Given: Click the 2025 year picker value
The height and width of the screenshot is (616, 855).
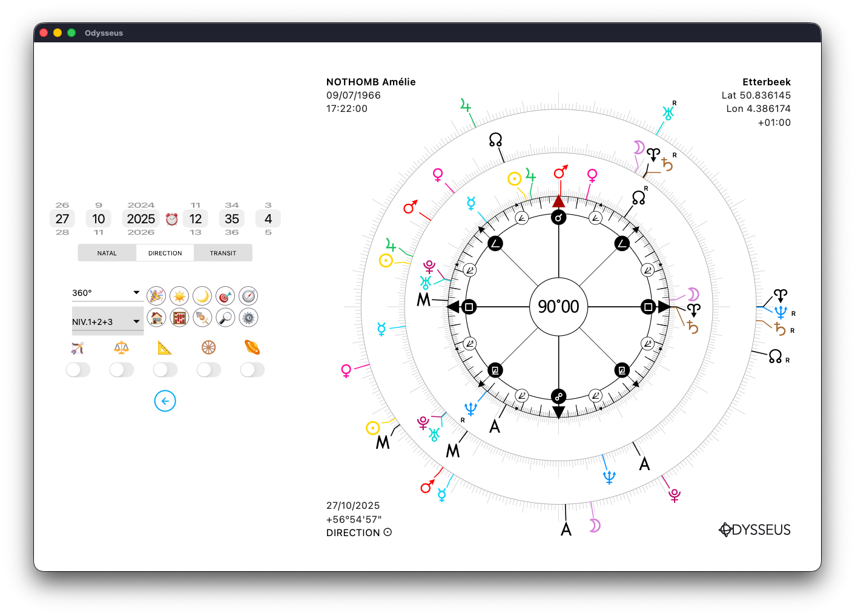Looking at the screenshot, I should click(x=141, y=219).
